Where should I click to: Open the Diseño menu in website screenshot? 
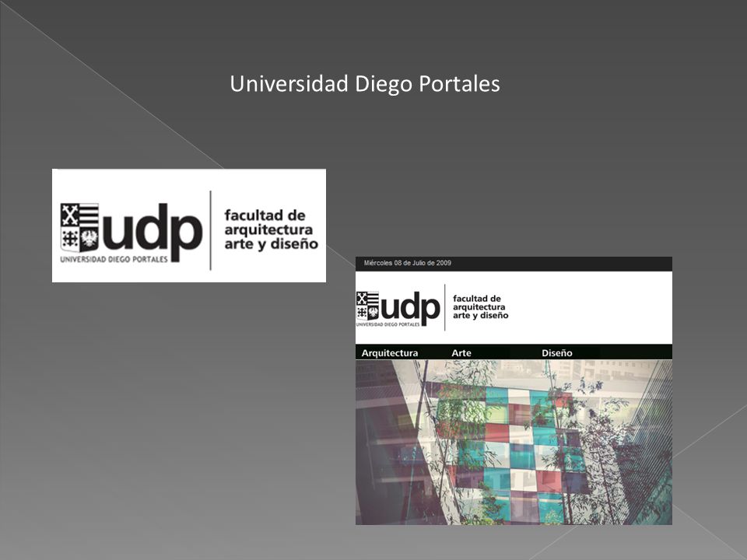point(557,353)
